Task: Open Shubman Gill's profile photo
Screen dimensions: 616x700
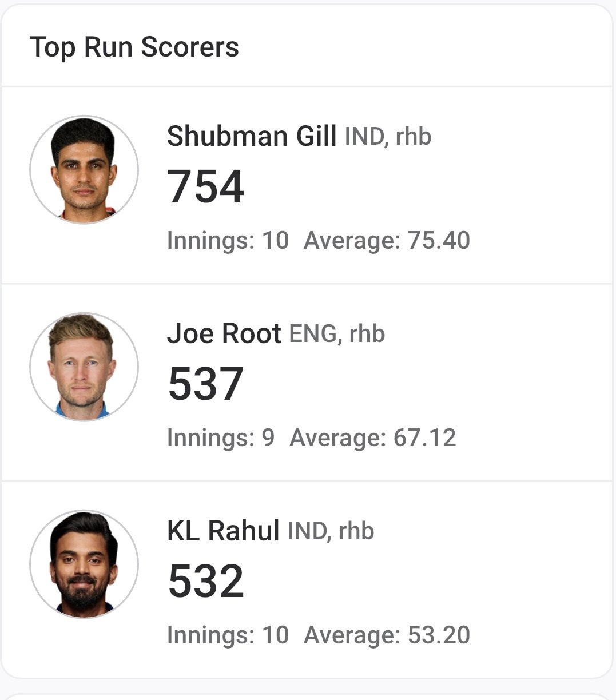Action: [x=84, y=170]
